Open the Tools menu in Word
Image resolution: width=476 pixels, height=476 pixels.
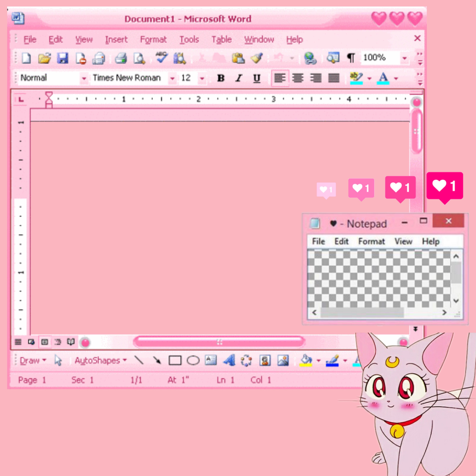point(189,39)
